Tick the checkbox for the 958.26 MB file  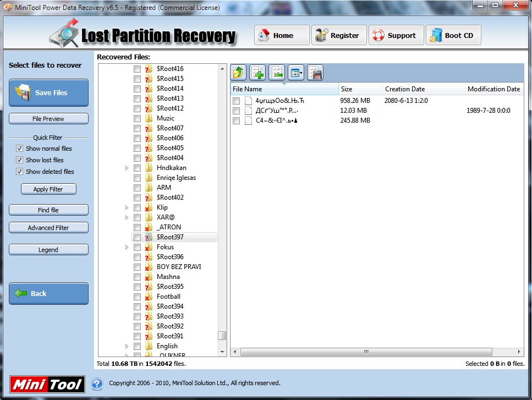tap(237, 101)
